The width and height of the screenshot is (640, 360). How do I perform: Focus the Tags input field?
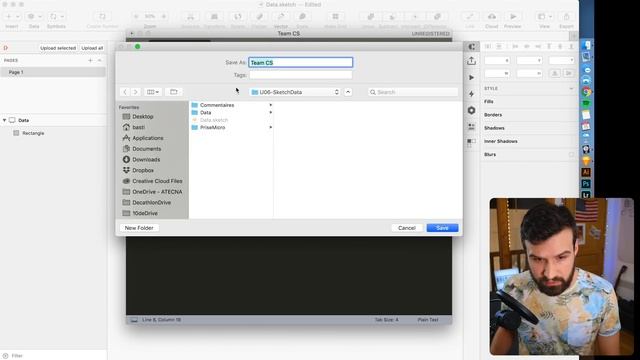[x=301, y=75]
